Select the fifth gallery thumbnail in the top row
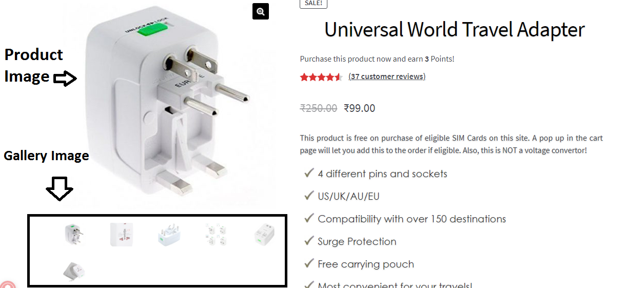The height and width of the screenshot is (288, 644). click(264, 235)
